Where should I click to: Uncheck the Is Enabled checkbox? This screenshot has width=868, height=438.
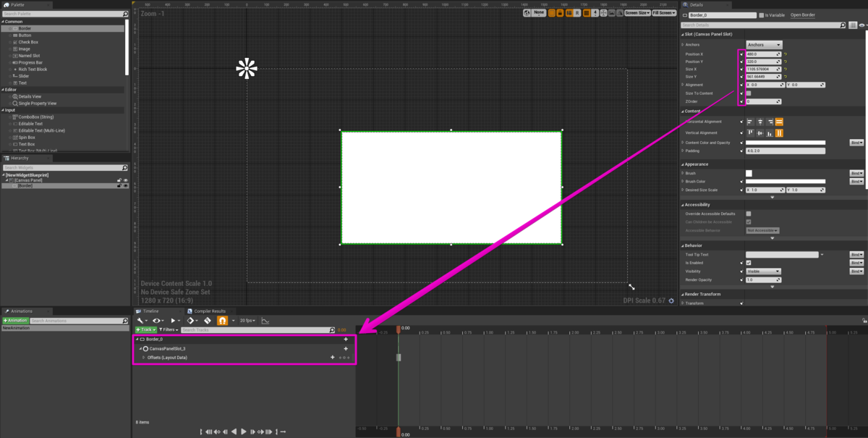(749, 263)
